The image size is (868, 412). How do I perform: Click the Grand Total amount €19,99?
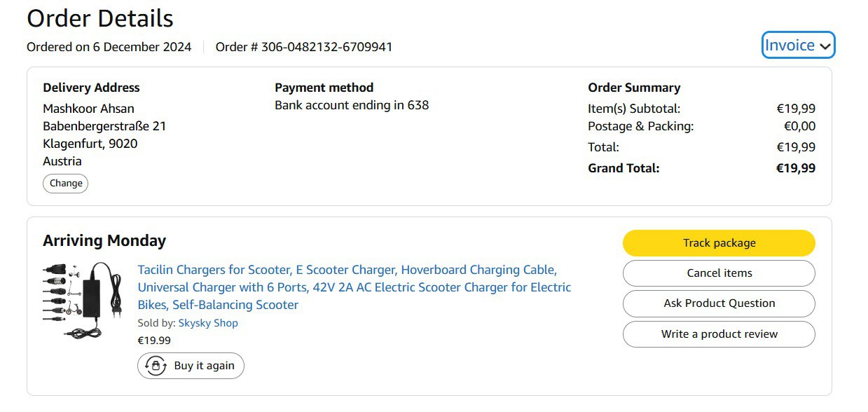tap(795, 168)
